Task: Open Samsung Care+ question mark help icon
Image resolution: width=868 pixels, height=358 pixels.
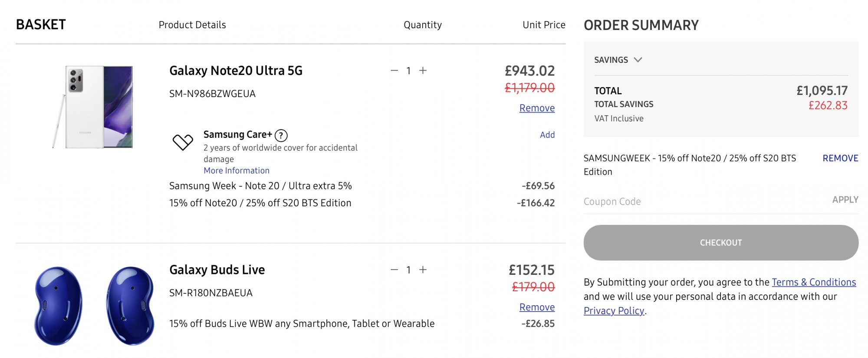Action: [281, 136]
